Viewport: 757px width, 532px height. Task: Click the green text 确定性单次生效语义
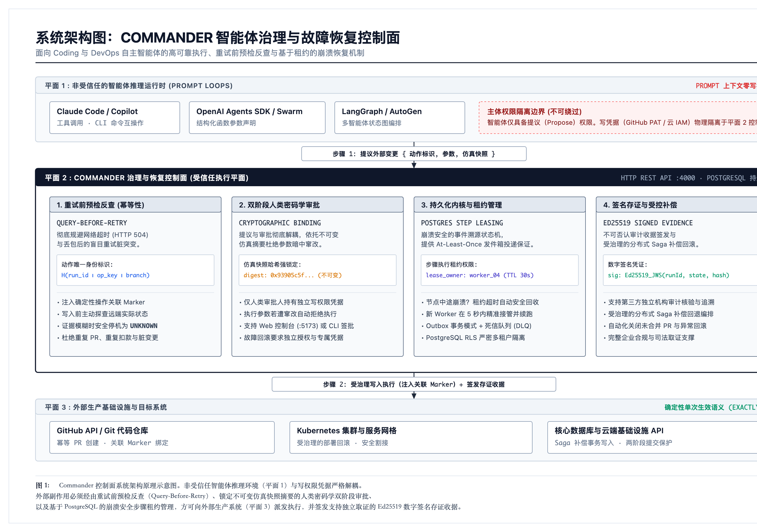pos(694,407)
